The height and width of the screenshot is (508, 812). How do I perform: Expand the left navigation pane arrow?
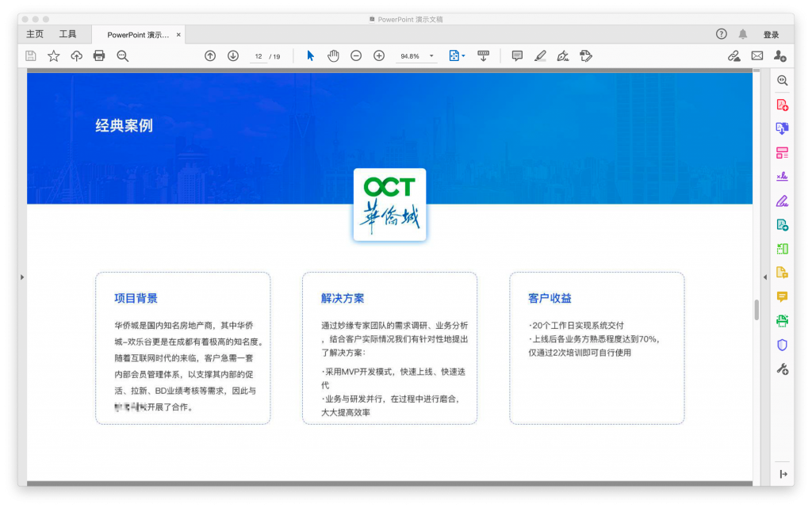pos(22,277)
